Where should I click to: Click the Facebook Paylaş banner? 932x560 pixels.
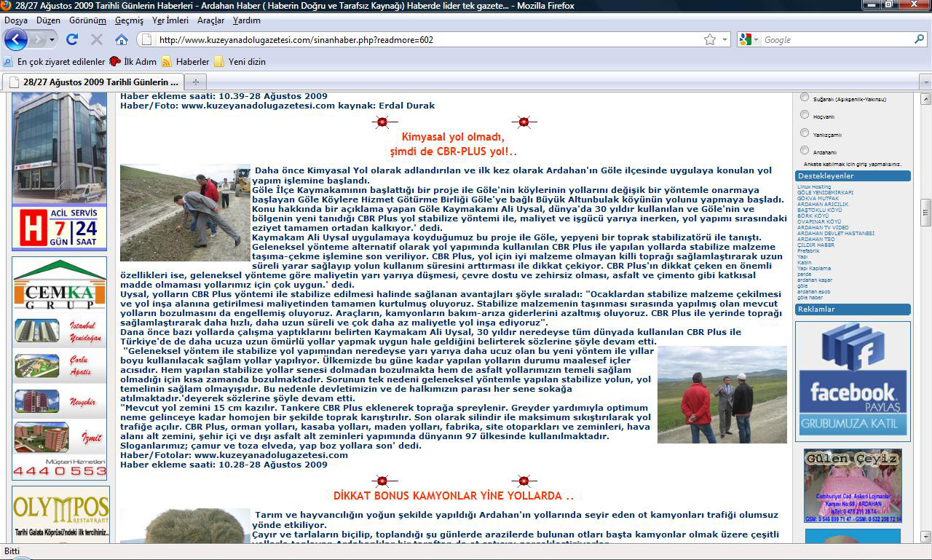[853, 381]
